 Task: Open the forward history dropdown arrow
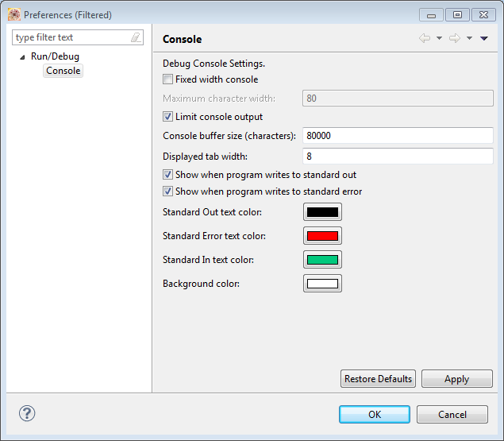click(x=469, y=38)
